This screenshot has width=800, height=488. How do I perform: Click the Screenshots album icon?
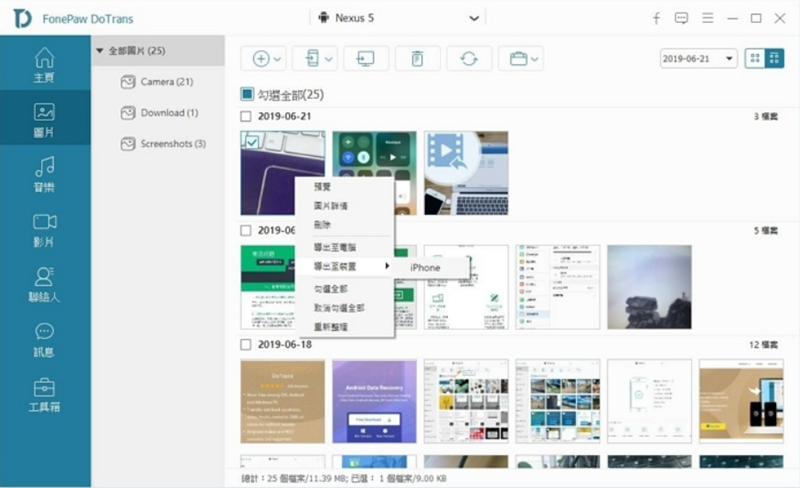coord(128,144)
